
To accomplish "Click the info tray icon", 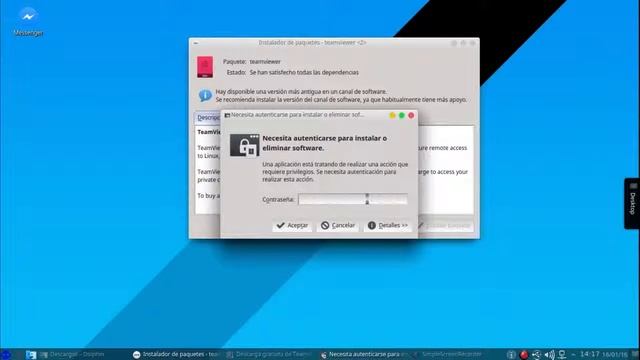I will [x=511, y=355].
